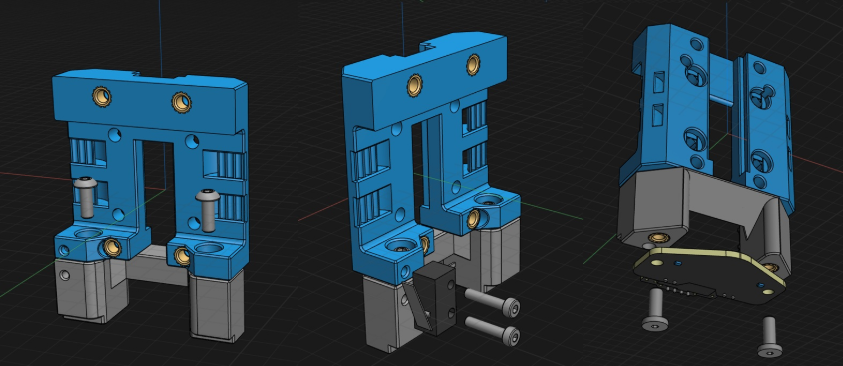Select the brass insert on the middle model's right foot
This screenshot has height=366, width=843.
(473, 218)
